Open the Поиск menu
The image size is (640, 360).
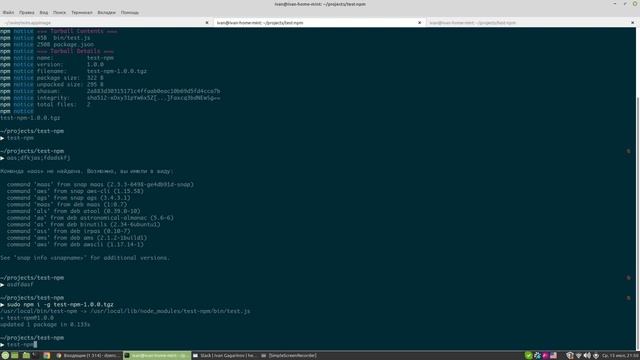pyautogui.click(x=59, y=13)
